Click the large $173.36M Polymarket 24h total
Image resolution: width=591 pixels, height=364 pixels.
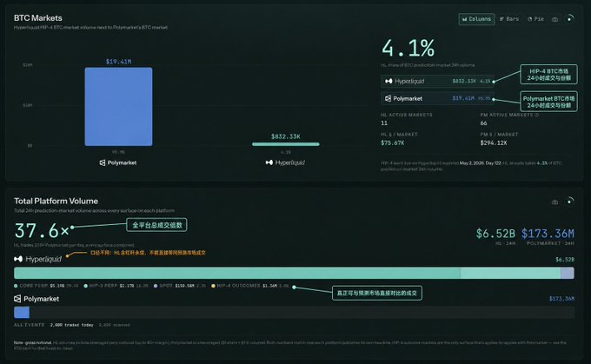click(548, 234)
